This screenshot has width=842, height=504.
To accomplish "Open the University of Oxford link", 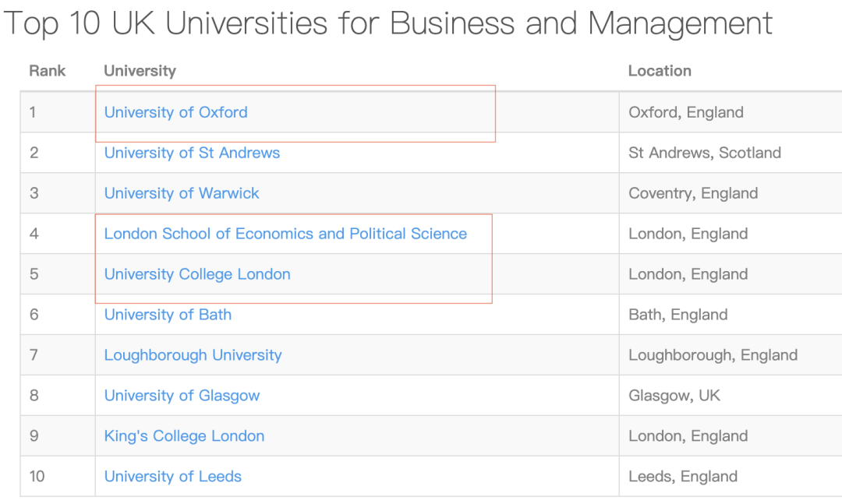I will pos(175,112).
